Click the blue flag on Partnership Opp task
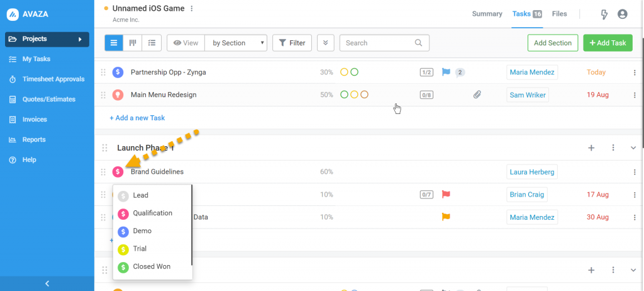Screen dimensions: 644x291 pyautogui.click(x=446, y=72)
